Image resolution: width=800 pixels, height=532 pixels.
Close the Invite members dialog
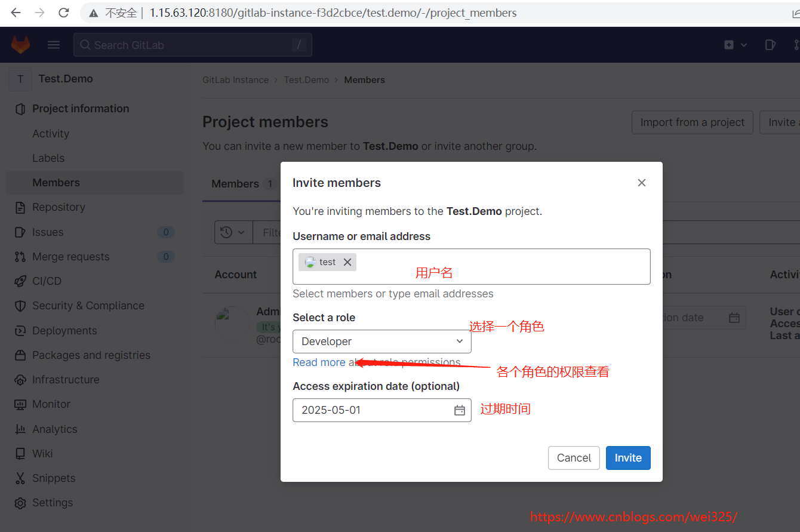(x=642, y=183)
